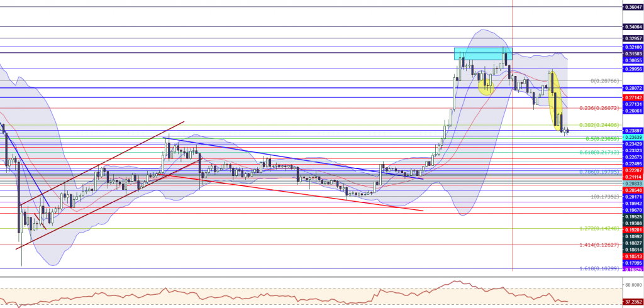Click the Fibonacci 1(0.17352) label
Image resolution: width=644 pixels, height=308 pixels.
click(x=604, y=197)
